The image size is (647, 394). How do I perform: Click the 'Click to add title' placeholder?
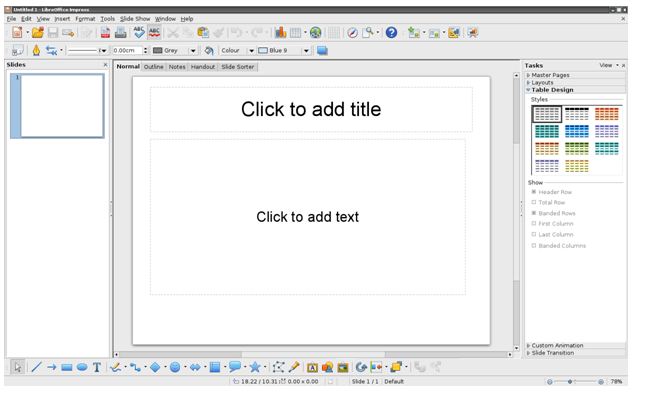pyautogui.click(x=311, y=109)
